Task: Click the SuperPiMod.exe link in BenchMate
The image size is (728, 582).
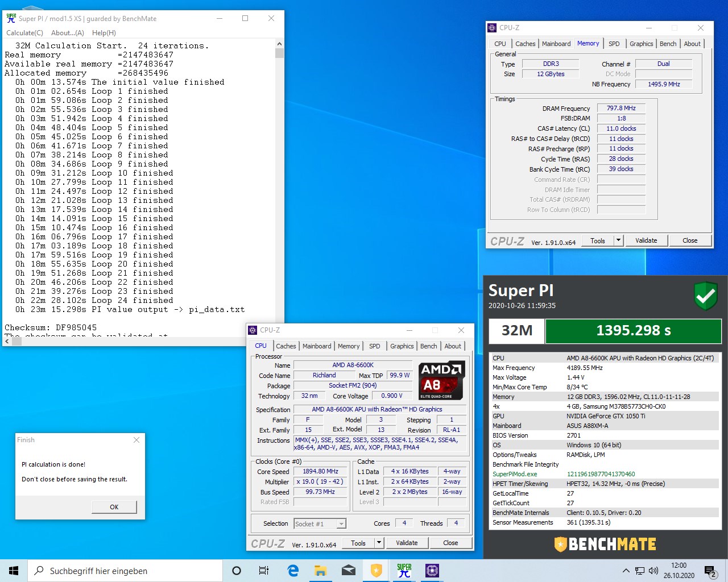Action: tap(515, 474)
